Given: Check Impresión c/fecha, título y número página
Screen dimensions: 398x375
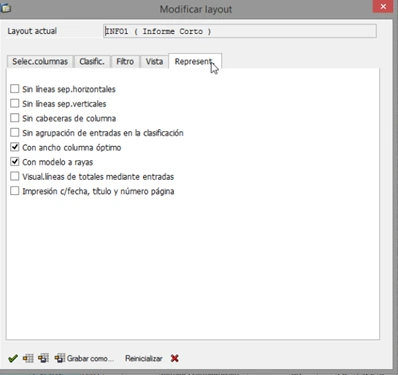Looking at the screenshot, I should (x=15, y=191).
